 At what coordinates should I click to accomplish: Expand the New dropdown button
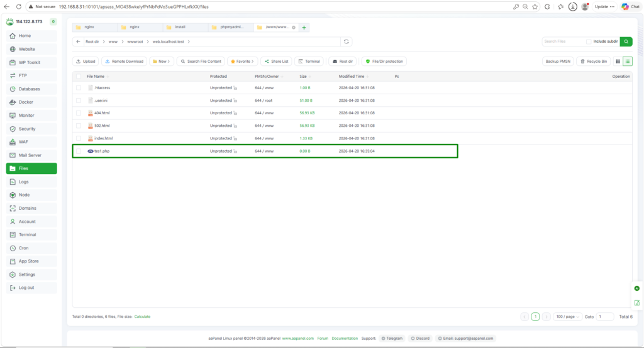[x=162, y=62]
